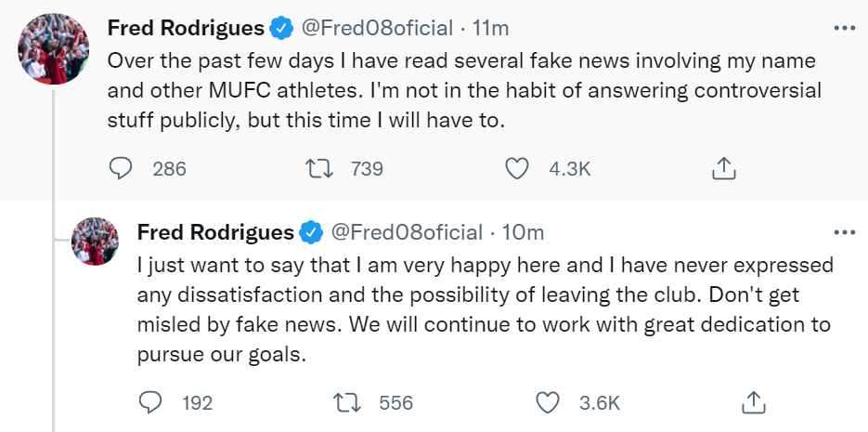
Task: Open the profile picture on the reply tweet
Action: coord(95,242)
